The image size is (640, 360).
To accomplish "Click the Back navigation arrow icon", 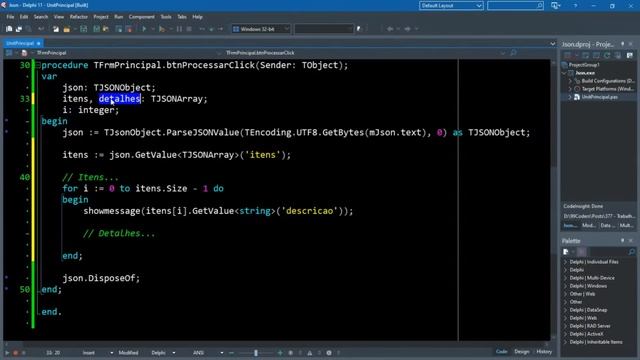I will (x=390, y=29).
